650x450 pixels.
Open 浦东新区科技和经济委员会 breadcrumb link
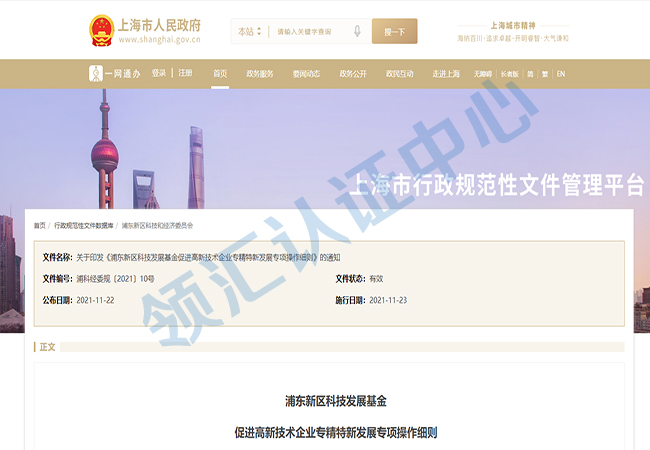pyautogui.click(x=158, y=225)
